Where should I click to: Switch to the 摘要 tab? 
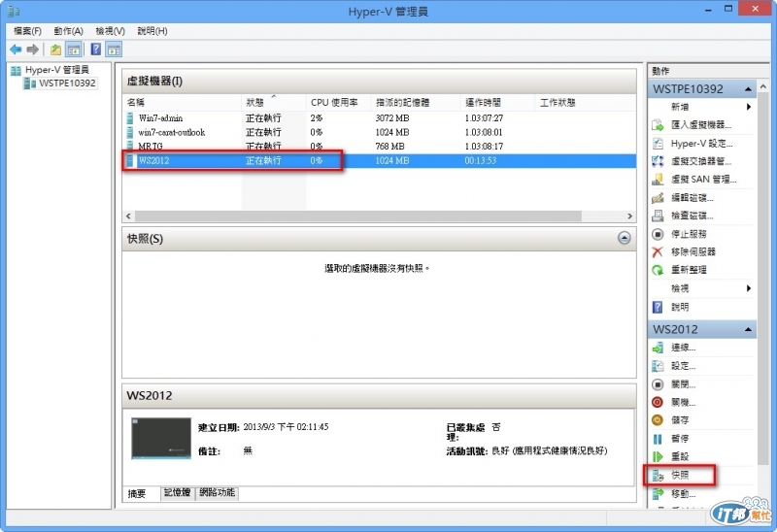(137, 493)
